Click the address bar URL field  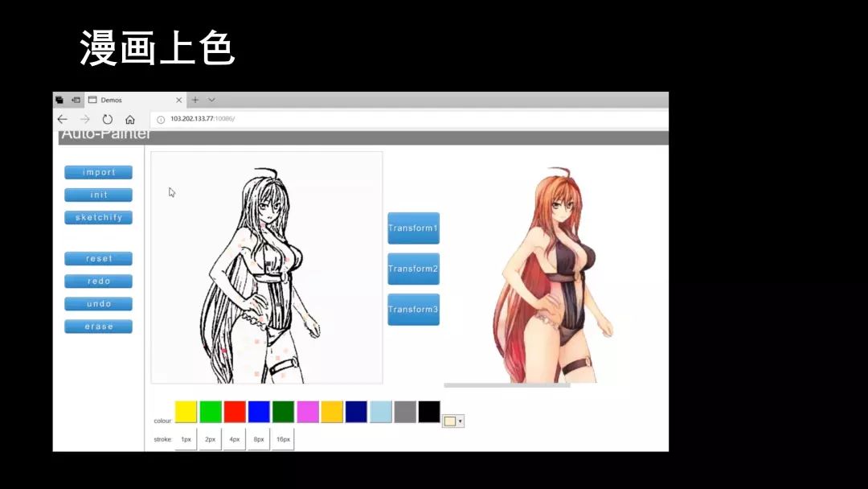pyautogui.click(x=409, y=119)
